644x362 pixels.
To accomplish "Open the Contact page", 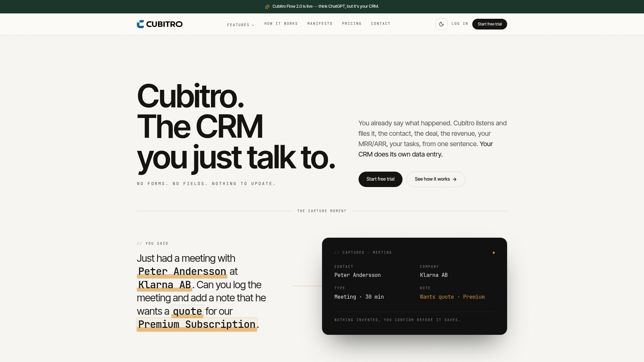I will click(381, 24).
